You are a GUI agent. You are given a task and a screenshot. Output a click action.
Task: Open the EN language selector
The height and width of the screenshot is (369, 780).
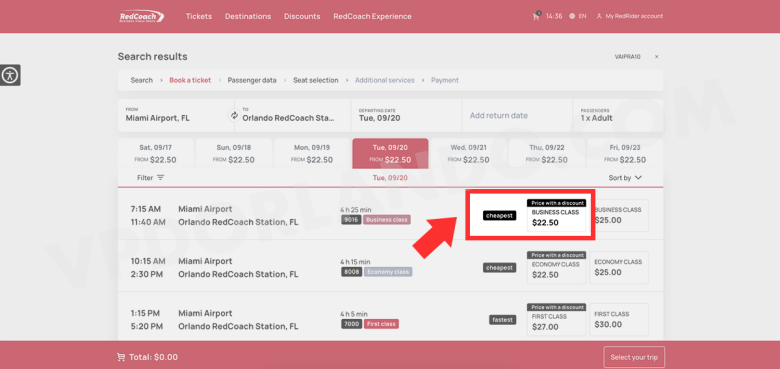tap(583, 16)
